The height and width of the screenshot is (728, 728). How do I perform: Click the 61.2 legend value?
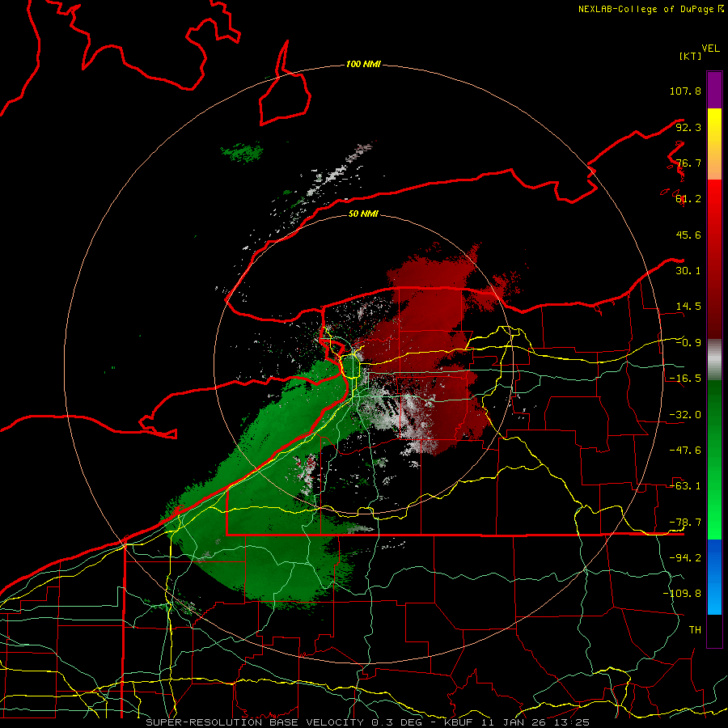click(x=688, y=199)
